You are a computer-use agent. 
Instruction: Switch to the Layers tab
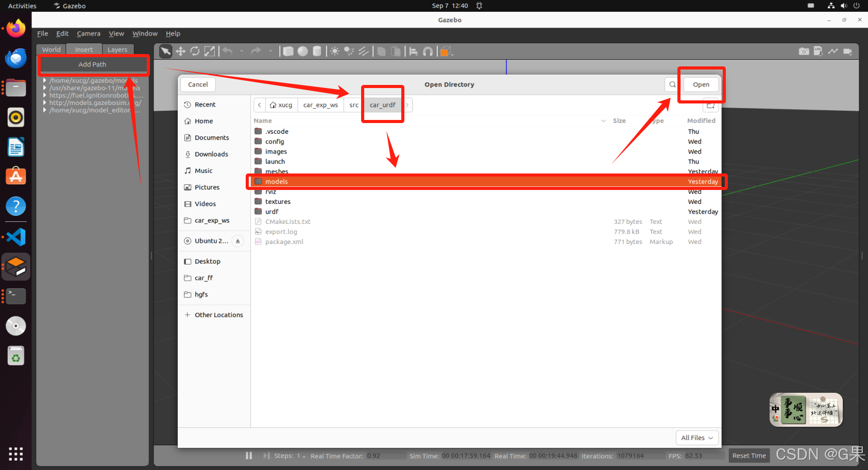click(117, 49)
